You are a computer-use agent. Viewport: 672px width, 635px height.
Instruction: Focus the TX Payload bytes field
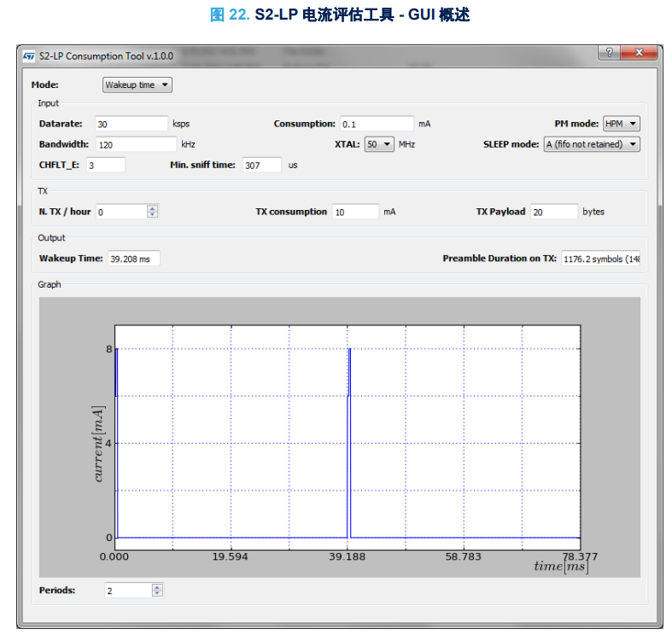pyautogui.click(x=553, y=212)
